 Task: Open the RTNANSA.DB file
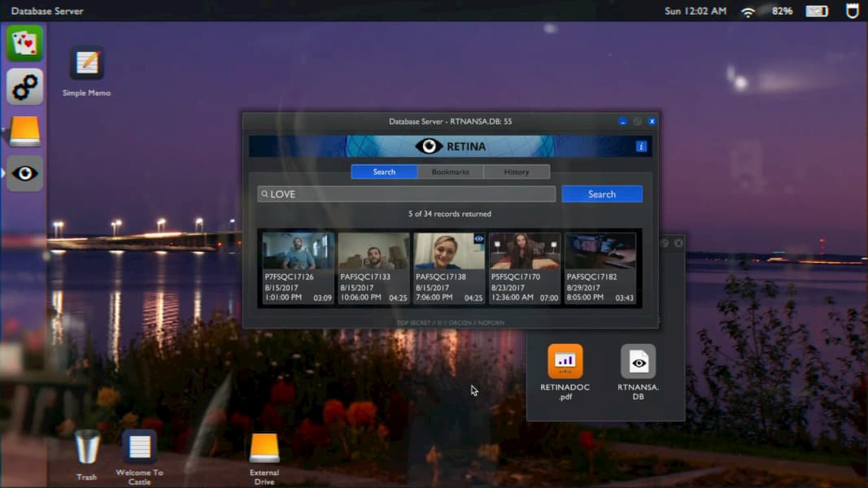[639, 372]
